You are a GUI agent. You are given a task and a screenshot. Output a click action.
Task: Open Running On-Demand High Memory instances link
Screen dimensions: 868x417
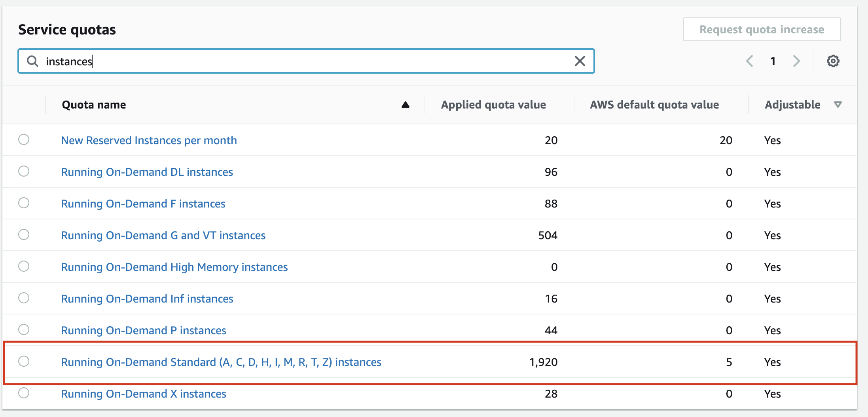tap(174, 267)
